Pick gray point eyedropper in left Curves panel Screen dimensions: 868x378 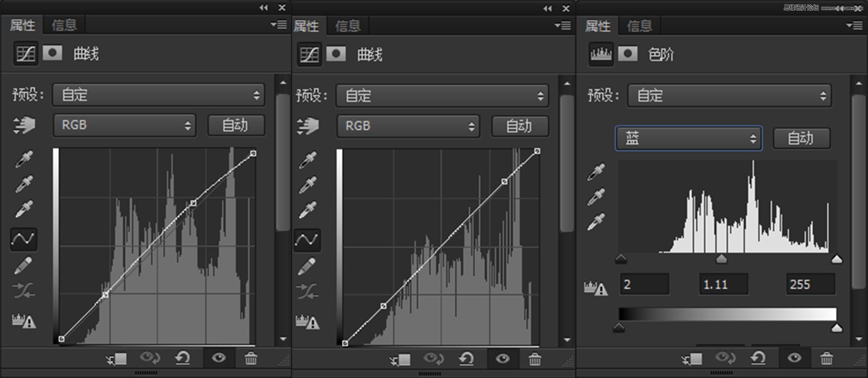24,184
